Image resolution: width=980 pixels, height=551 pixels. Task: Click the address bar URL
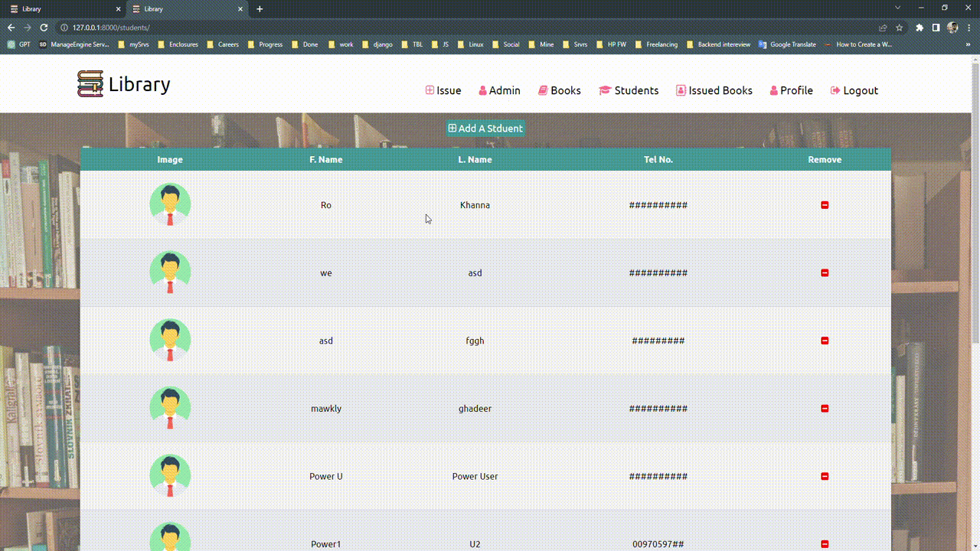point(111,28)
